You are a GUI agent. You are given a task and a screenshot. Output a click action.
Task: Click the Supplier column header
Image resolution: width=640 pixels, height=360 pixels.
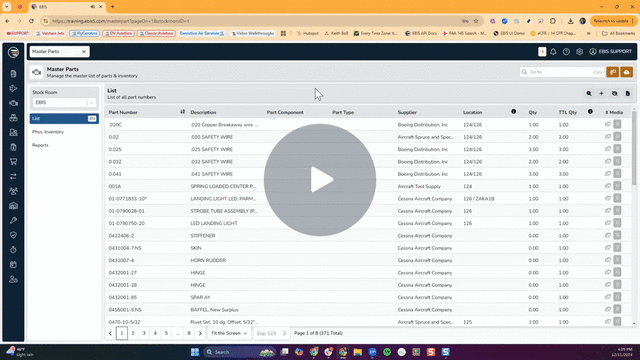tap(407, 112)
